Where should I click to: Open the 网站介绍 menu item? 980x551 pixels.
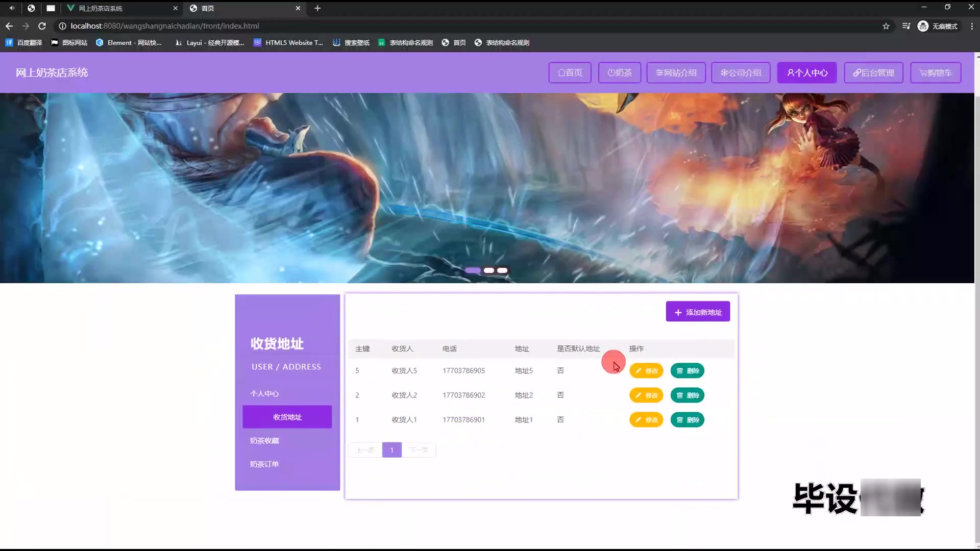(676, 72)
